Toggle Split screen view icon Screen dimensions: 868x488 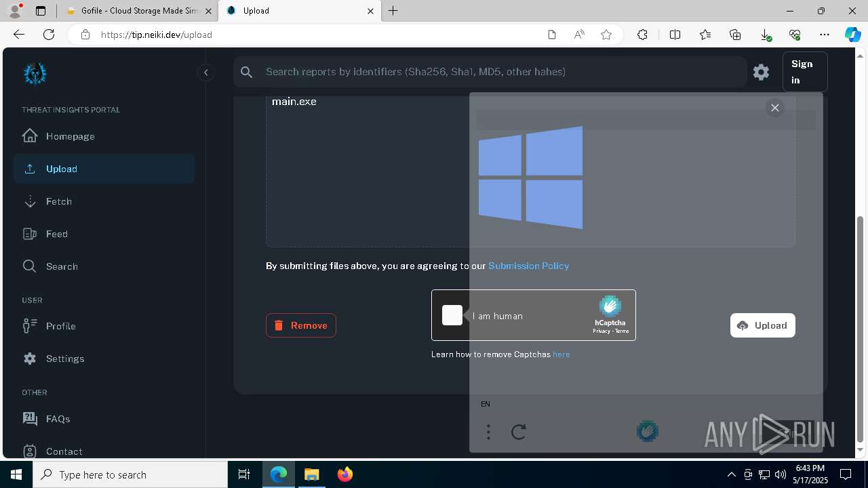point(675,35)
